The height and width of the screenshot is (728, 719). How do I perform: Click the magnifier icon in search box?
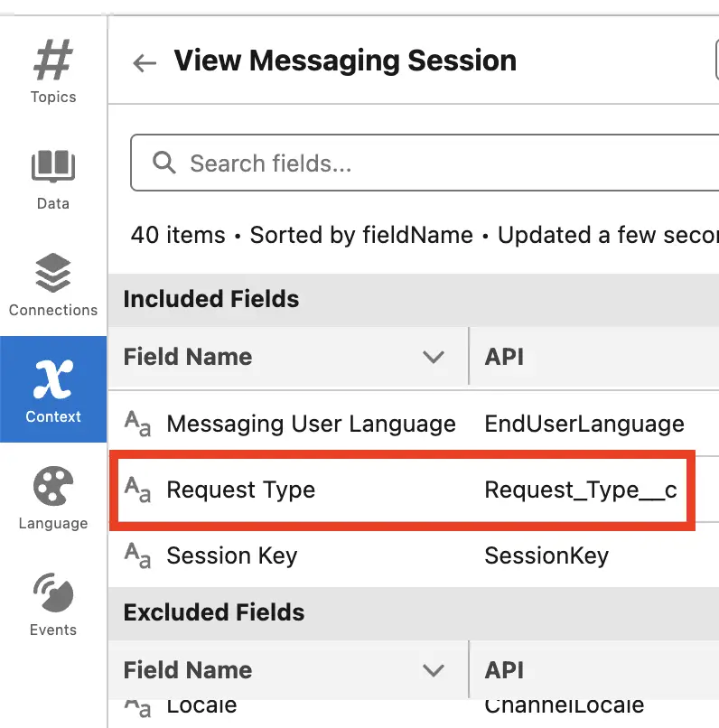point(163,163)
